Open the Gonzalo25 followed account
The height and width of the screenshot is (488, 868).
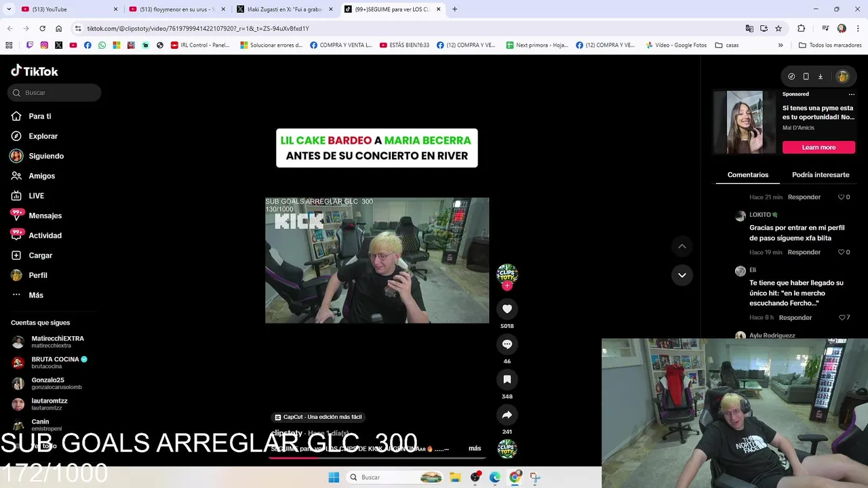pyautogui.click(x=47, y=384)
